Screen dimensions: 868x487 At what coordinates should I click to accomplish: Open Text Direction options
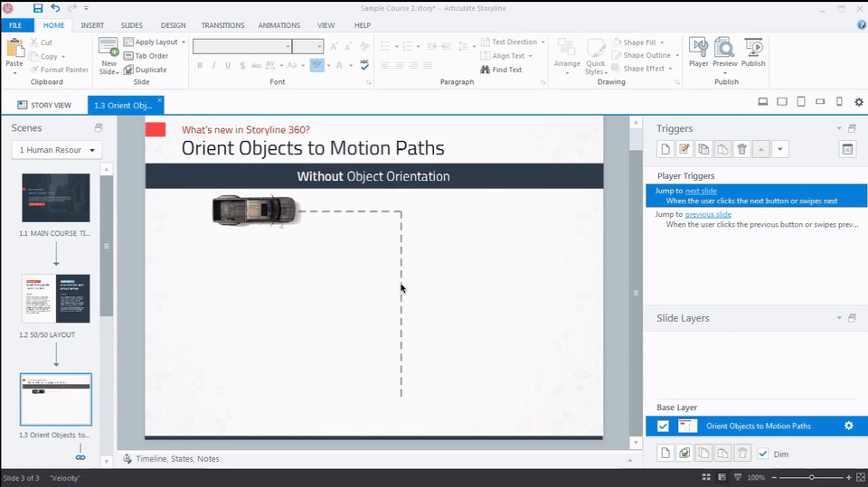513,42
